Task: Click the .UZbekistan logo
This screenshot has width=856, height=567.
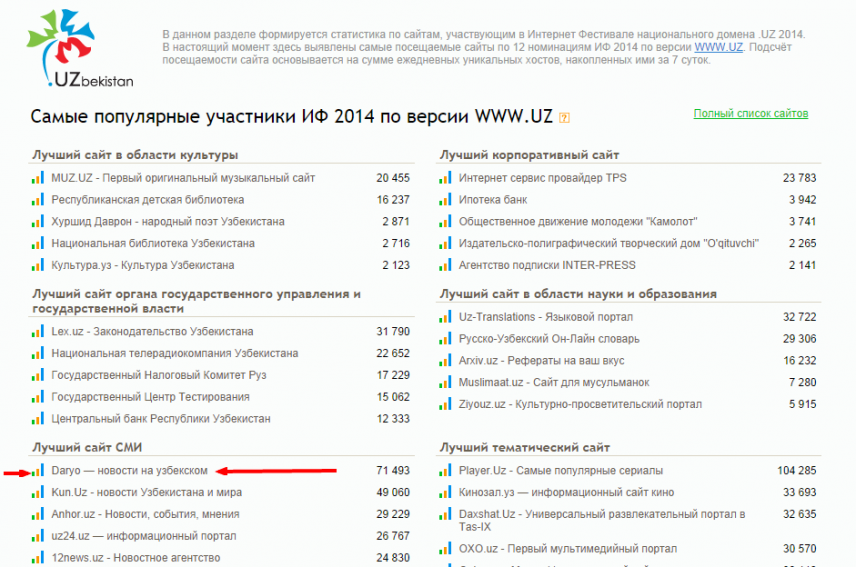Action: pos(80,48)
